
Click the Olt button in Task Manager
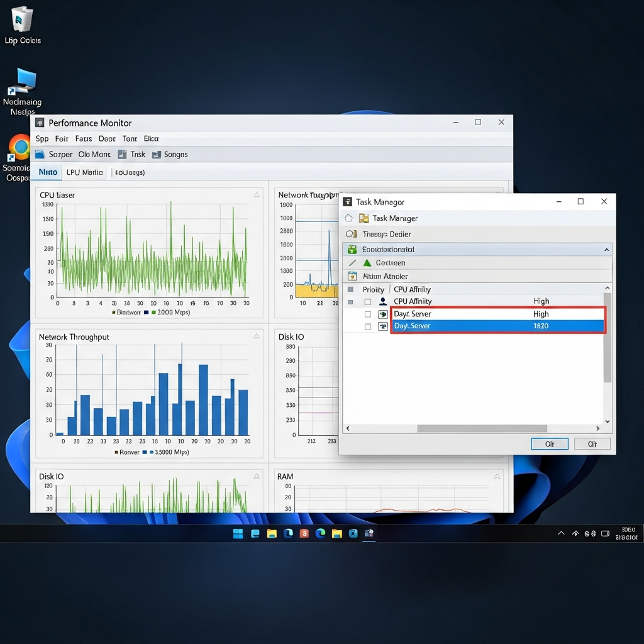click(550, 444)
